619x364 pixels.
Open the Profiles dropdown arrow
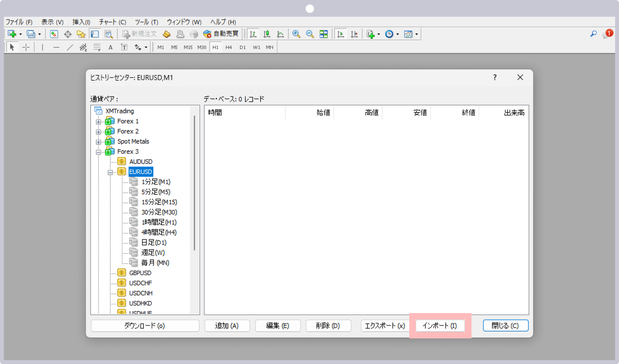coord(40,34)
